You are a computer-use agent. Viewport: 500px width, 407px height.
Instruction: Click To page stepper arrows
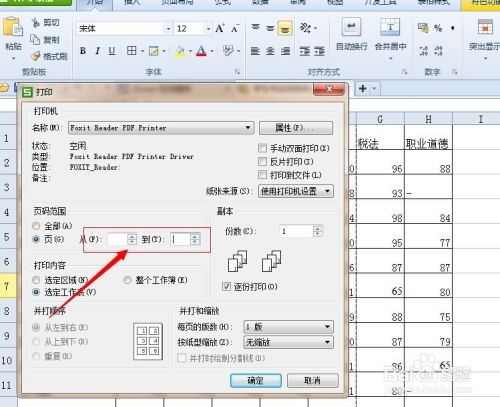[195, 239]
